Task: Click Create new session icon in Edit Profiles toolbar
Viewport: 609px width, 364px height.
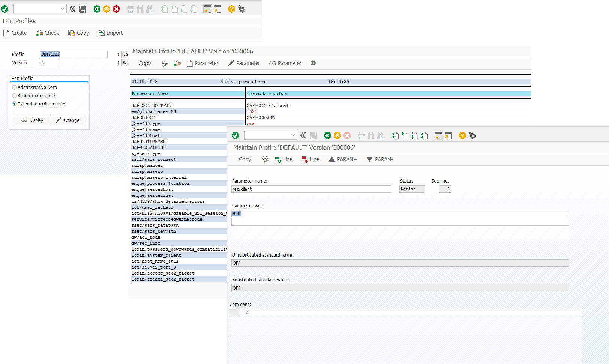Action: [207, 9]
